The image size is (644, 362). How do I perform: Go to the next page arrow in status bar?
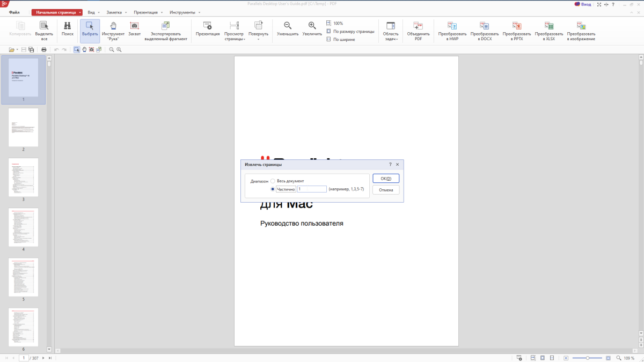click(x=43, y=358)
